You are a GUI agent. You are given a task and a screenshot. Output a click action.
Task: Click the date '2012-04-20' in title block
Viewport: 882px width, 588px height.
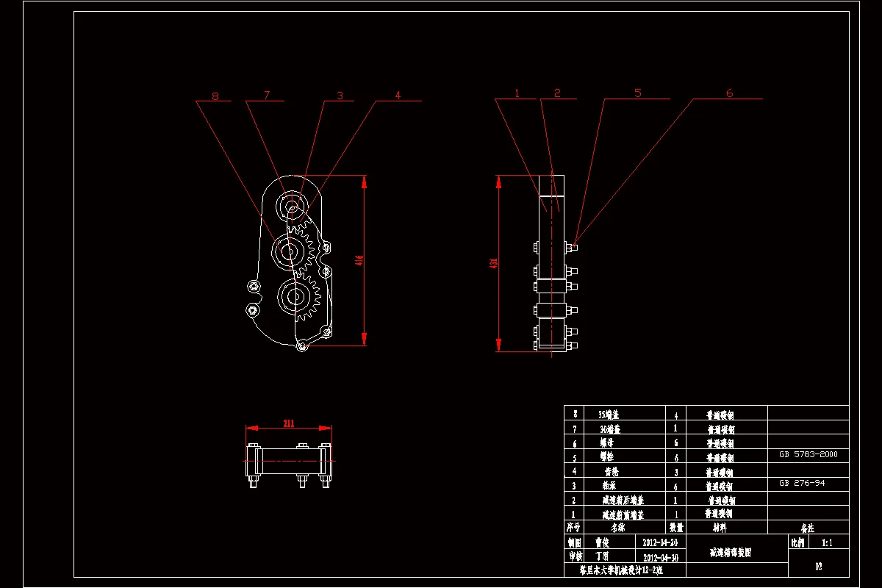(x=660, y=542)
